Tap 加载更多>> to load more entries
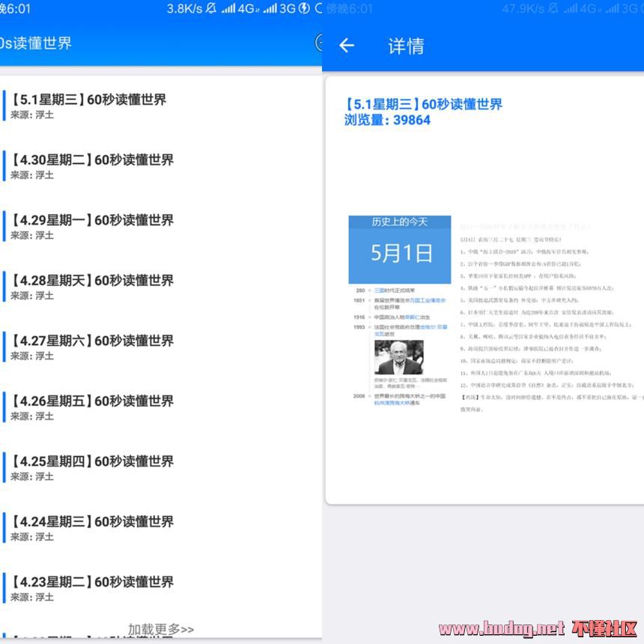Image resolution: width=644 pixels, height=644 pixels. pyautogui.click(x=160, y=629)
